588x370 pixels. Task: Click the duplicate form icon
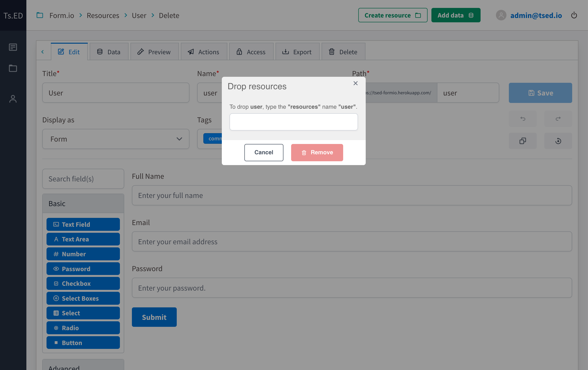(x=523, y=141)
